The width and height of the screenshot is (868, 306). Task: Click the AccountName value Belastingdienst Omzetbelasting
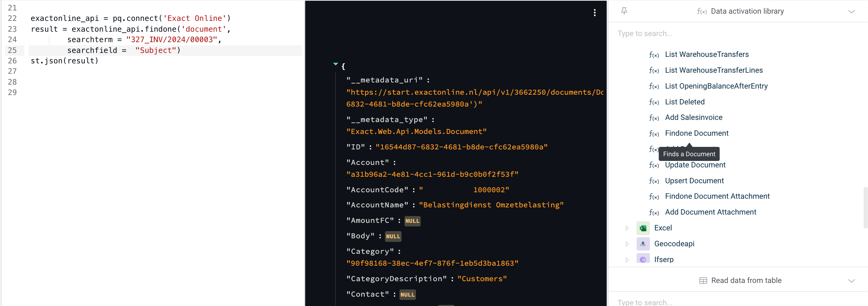point(491,205)
